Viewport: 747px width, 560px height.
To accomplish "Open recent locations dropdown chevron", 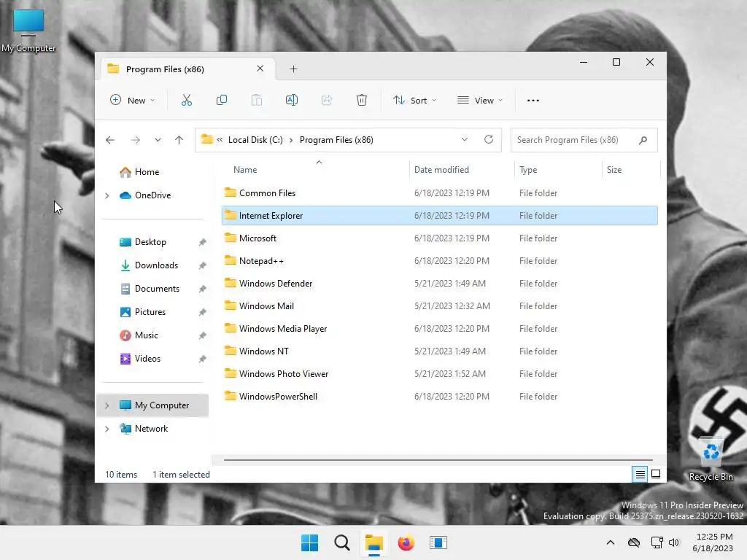I will pos(158,140).
